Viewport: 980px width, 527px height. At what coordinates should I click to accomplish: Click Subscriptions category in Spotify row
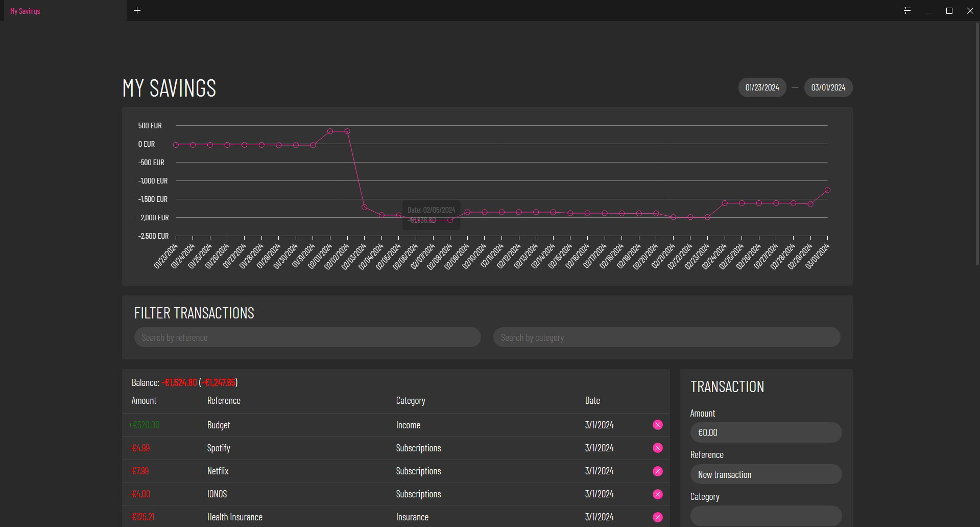pos(418,448)
